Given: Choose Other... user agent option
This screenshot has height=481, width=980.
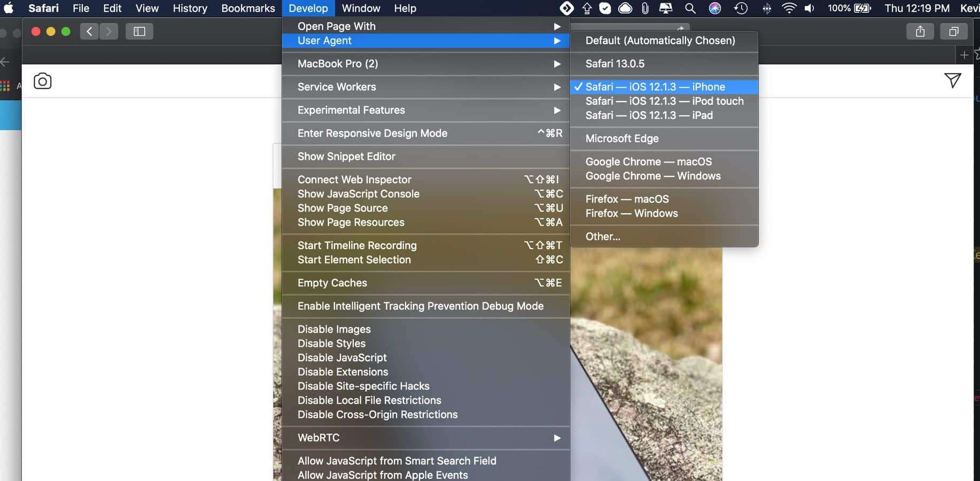Looking at the screenshot, I should pyautogui.click(x=664, y=236).
